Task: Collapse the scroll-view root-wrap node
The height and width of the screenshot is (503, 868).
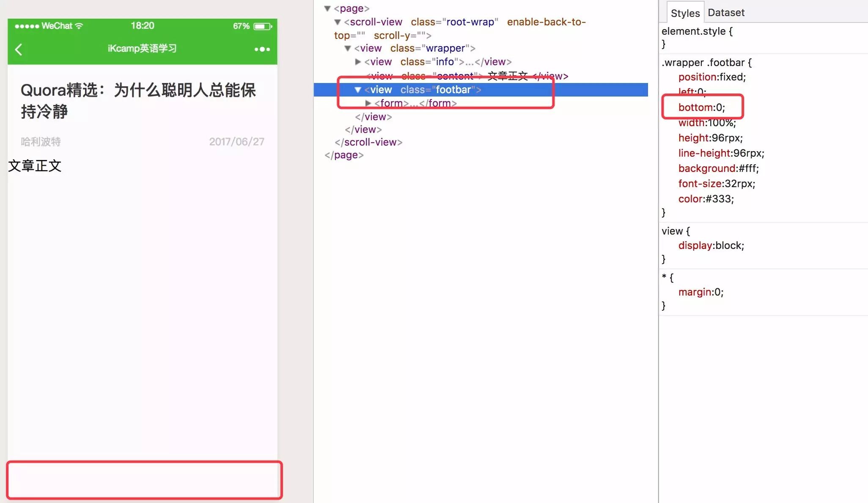Action: coord(338,22)
